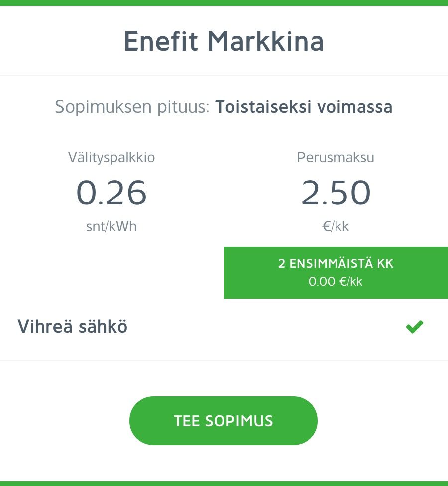The width and height of the screenshot is (448, 486).
Task: Click the 0.00 €/kk promo price
Action: click(x=336, y=282)
